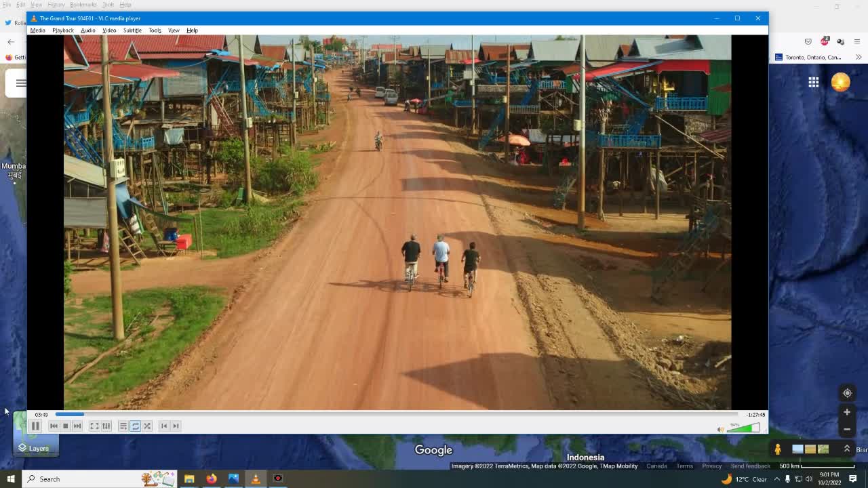868x488 pixels.
Task: Toggle the VLC playlist view
Action: point(123,426)
